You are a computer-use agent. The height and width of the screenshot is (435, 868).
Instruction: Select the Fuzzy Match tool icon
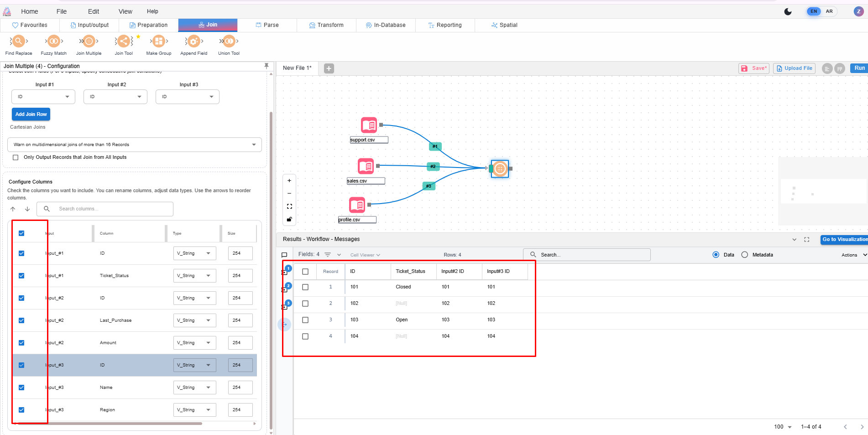(x=53, y=42)
